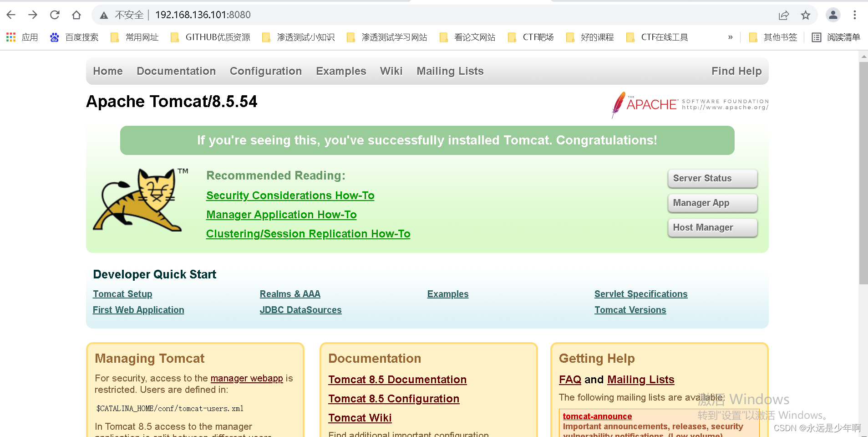Open the 渗透测试小知识 bookmark folder
The width and height of the screenshot is (868, 437).
[x=299, y=37]
